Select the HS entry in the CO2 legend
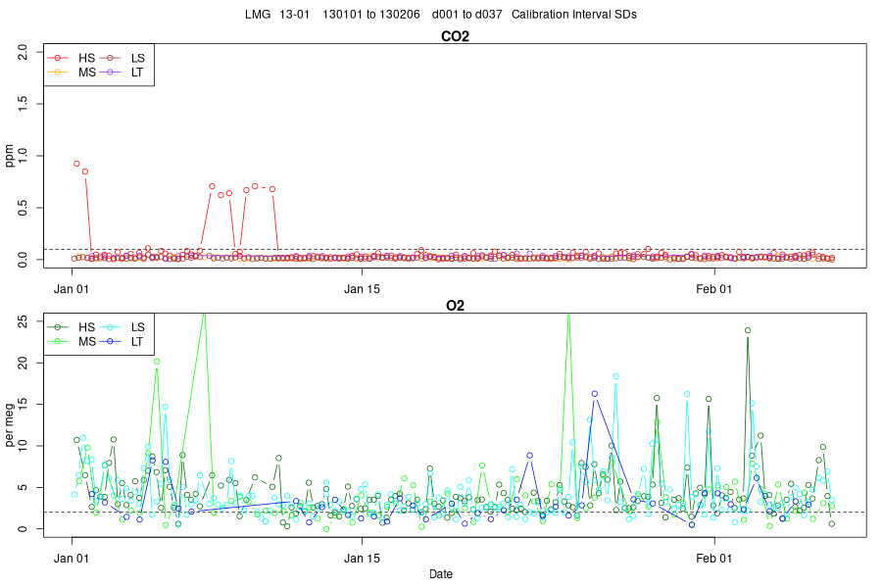 (x=71, y=58)
